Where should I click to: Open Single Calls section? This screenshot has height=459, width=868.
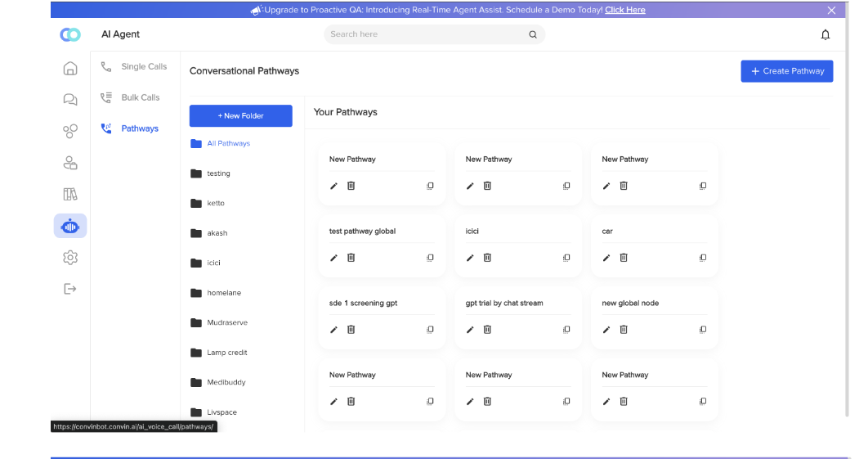[x=135, y=66]
